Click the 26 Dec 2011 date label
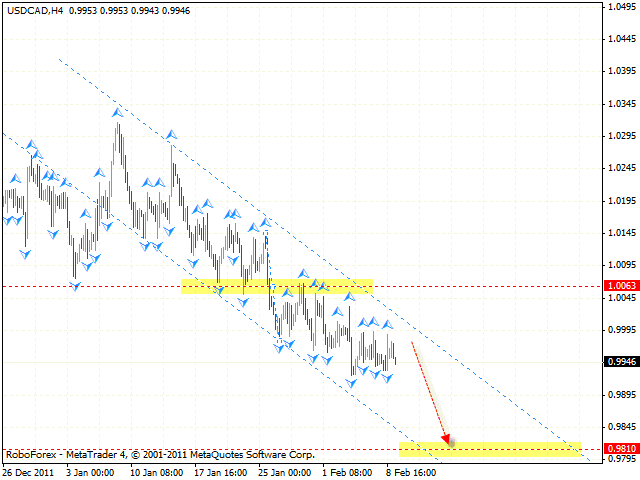 pos(28,470)
